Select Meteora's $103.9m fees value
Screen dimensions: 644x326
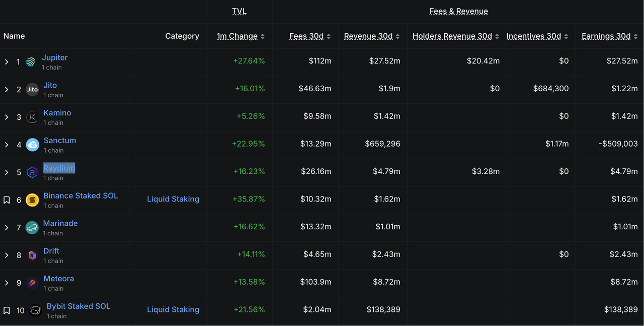pos(316,282)
